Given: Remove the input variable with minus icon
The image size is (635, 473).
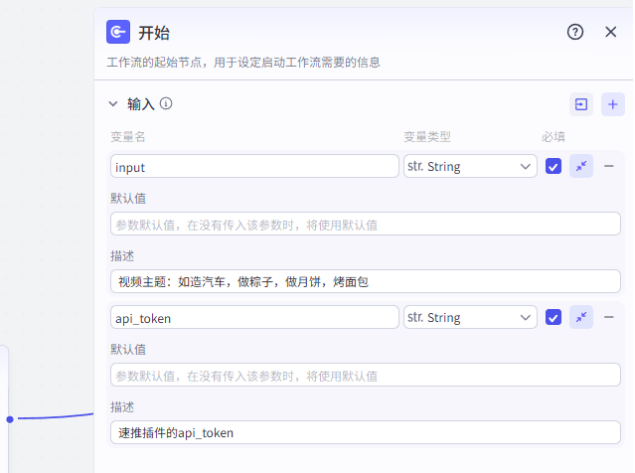Looking at the screenshot, I should [x=608, y=166].
